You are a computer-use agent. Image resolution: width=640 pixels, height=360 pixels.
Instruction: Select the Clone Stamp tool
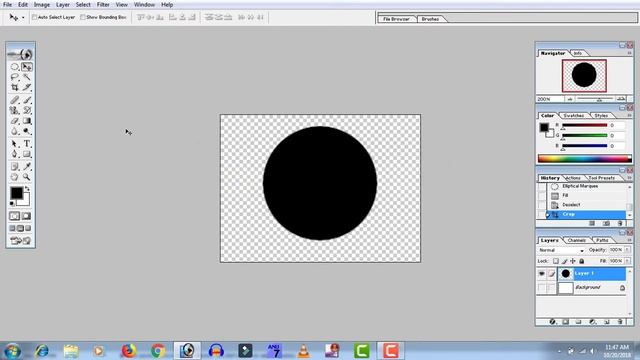click(15, 110)
